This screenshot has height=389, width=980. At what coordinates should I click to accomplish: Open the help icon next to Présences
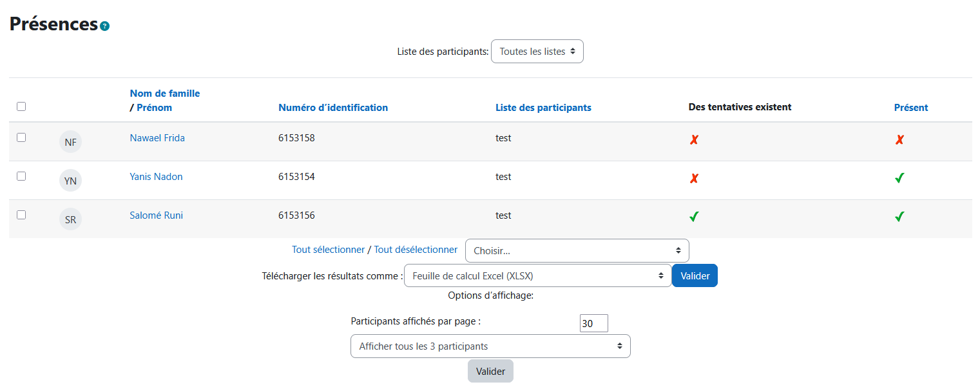(x=105, y=26)
